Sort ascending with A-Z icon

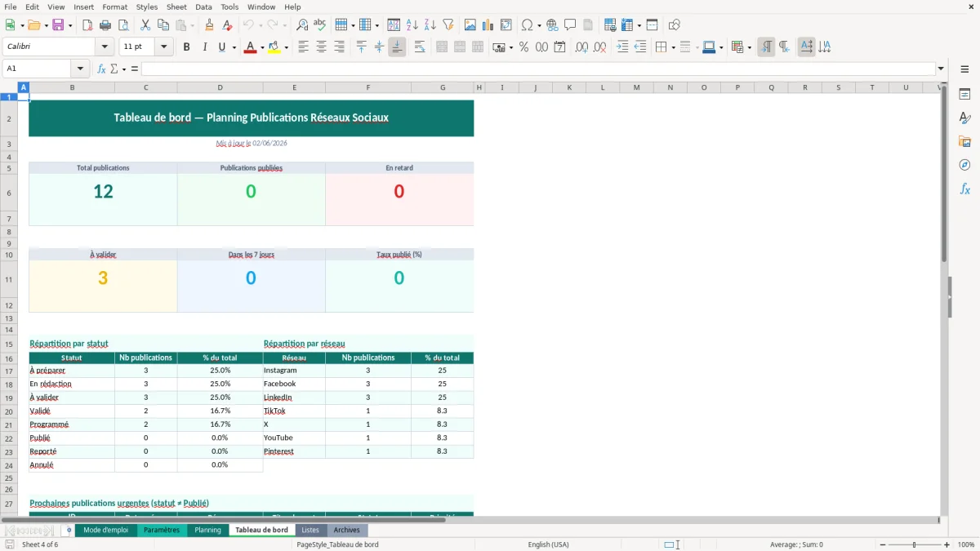click(412, 25)
